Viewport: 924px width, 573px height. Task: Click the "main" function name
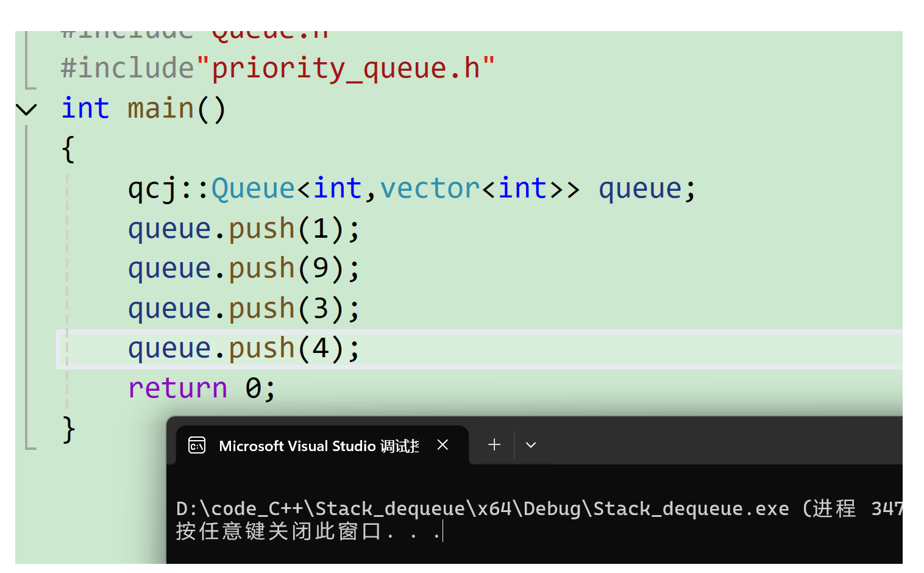point(161,109)
